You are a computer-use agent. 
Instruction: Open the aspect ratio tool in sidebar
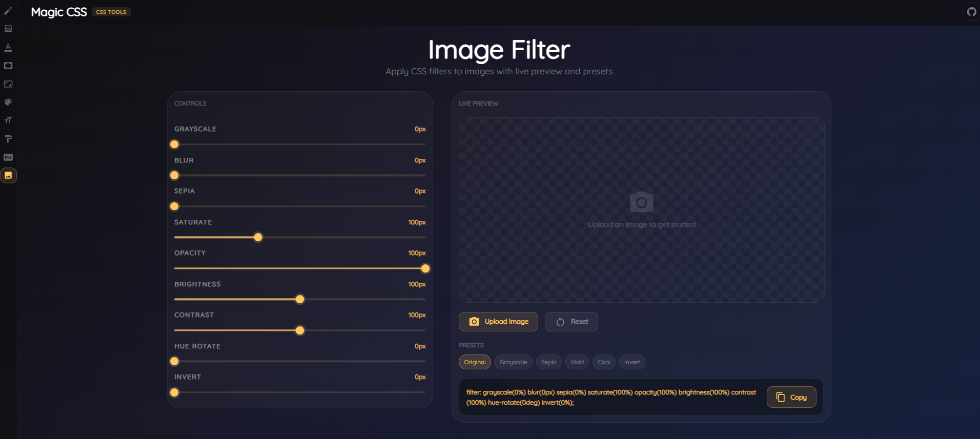(x=8, y=84)
